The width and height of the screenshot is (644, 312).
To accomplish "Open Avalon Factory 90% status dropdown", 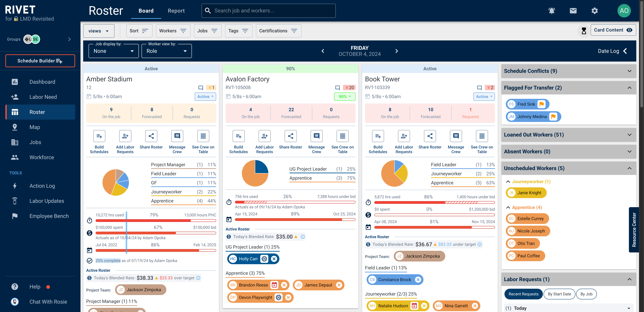I will click(344, 96).
